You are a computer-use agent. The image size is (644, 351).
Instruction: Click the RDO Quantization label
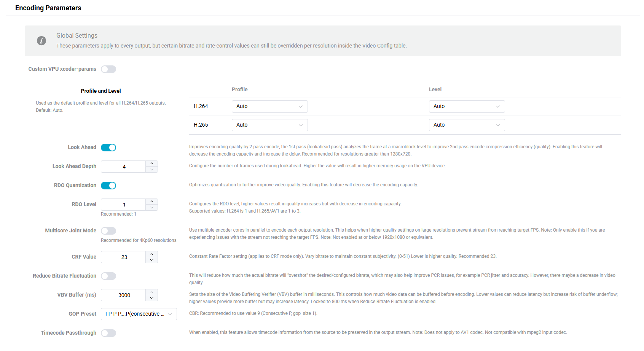tap(75, 185)
